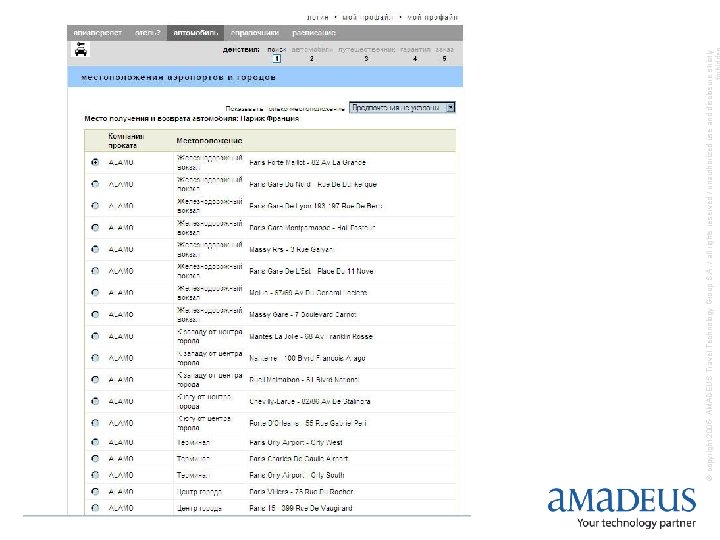Image resolution: width=720 pixels, height=540 pixels.
Task: Select Massy Gare Boulevard Carnot radio
Action: click(x=95, y=315)
